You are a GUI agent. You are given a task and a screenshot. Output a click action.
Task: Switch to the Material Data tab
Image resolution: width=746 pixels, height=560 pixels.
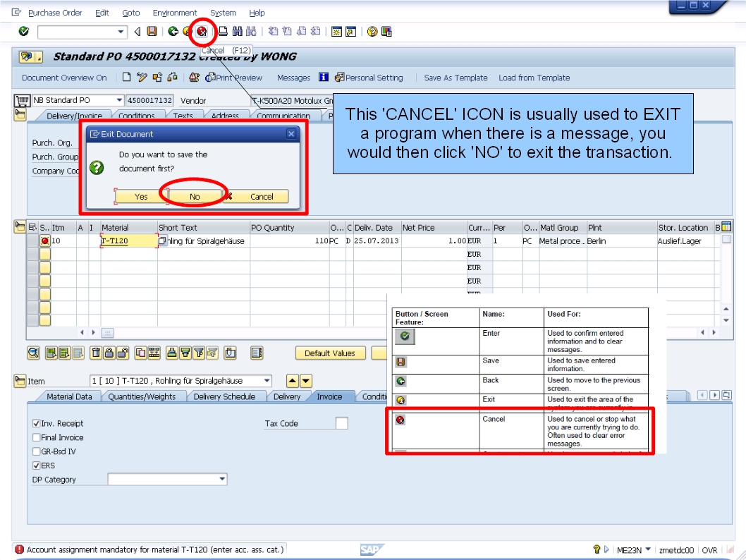coord(69,396)
